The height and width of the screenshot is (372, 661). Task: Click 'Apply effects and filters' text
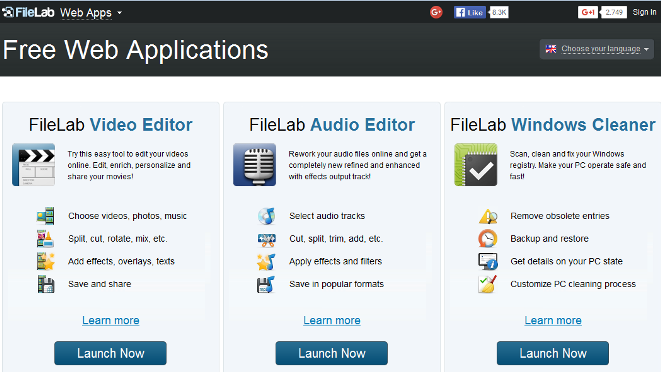[x=336, y=261]
